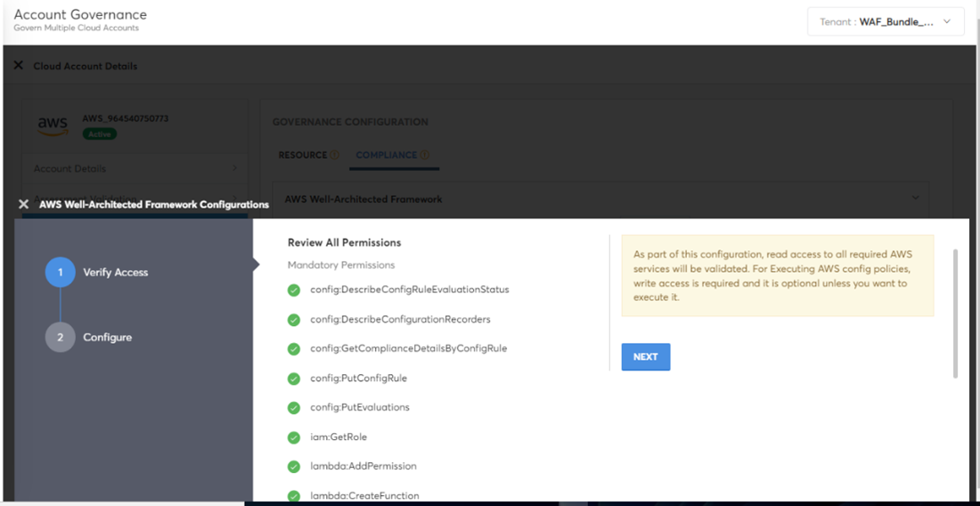Click check icon for config:PutEvaluations
The image size is (980, 506).
[x=294, y=408]
